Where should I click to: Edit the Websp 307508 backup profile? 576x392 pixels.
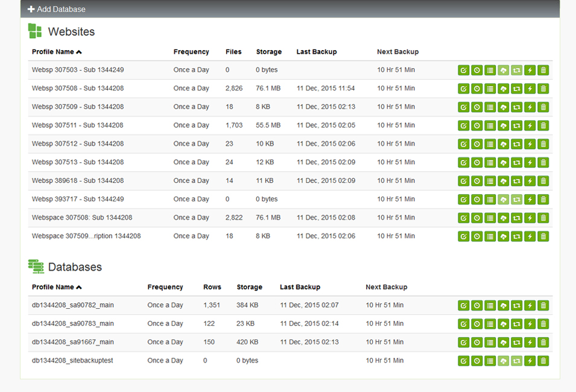463,89
